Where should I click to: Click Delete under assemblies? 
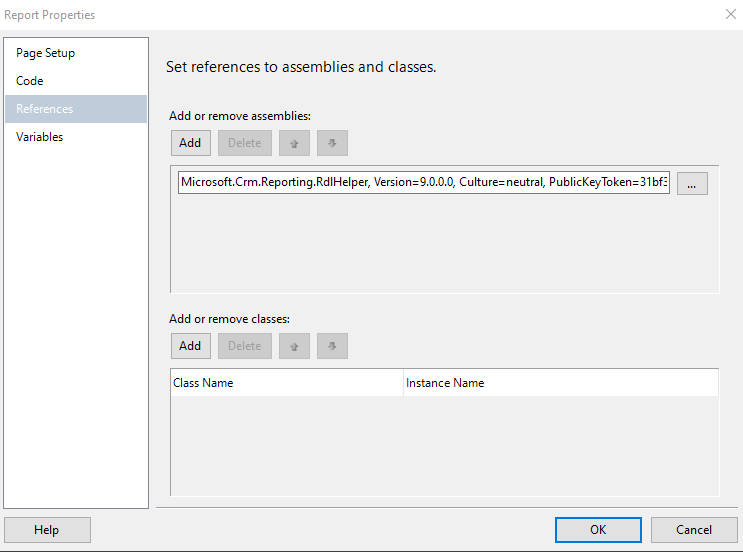[x=244, y=143]
